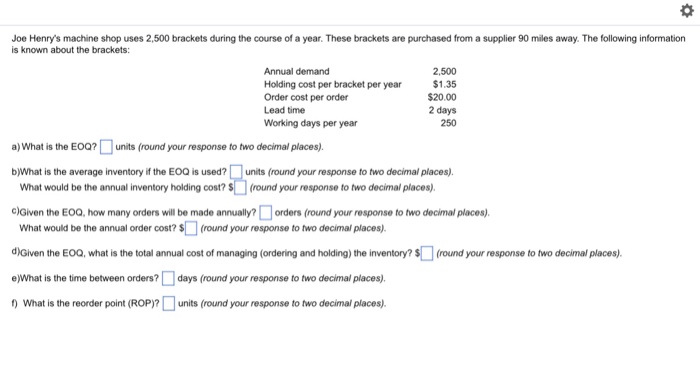The image size is (700, 379).
Task: Select the average inventory answer box
Action: (x=236, y=172)
